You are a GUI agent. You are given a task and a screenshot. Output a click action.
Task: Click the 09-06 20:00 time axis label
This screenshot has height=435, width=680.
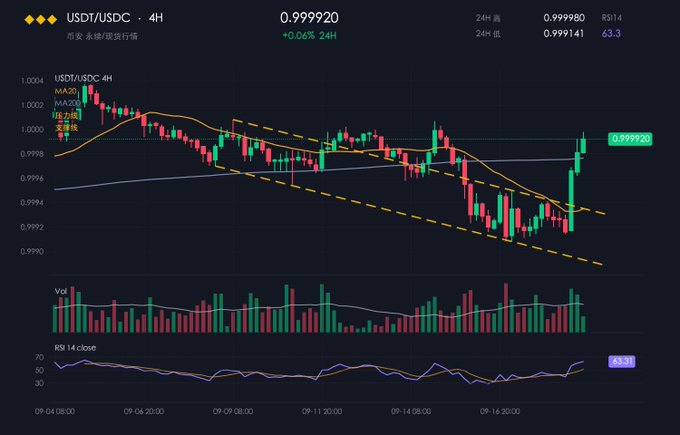coord(144,411)
